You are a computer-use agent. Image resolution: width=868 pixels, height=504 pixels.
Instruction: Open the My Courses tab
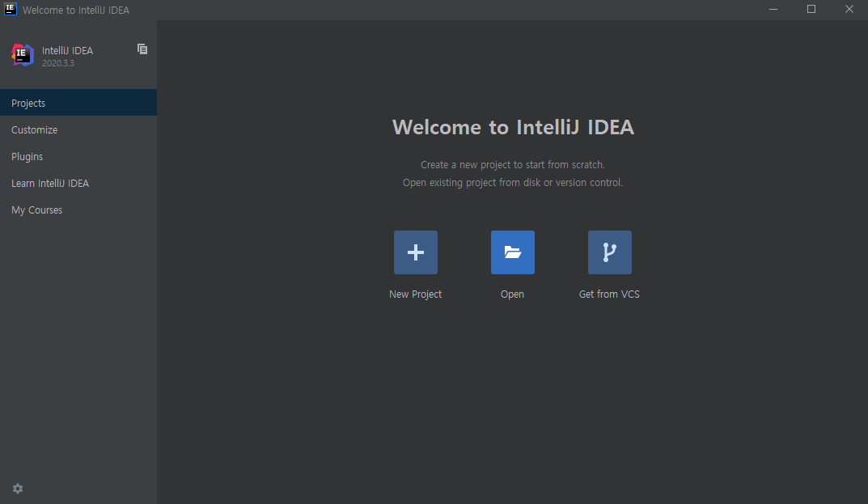point(78,210)
